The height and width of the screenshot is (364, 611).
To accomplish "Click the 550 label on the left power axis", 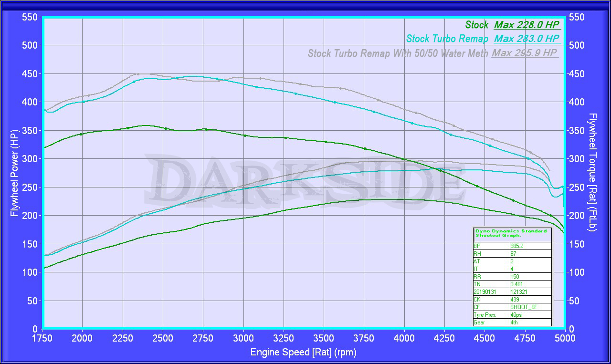I will (x=31, y=18).
